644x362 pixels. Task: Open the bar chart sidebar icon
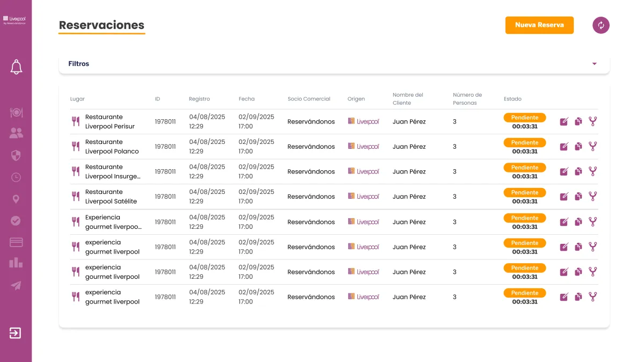tap(16, 262)
